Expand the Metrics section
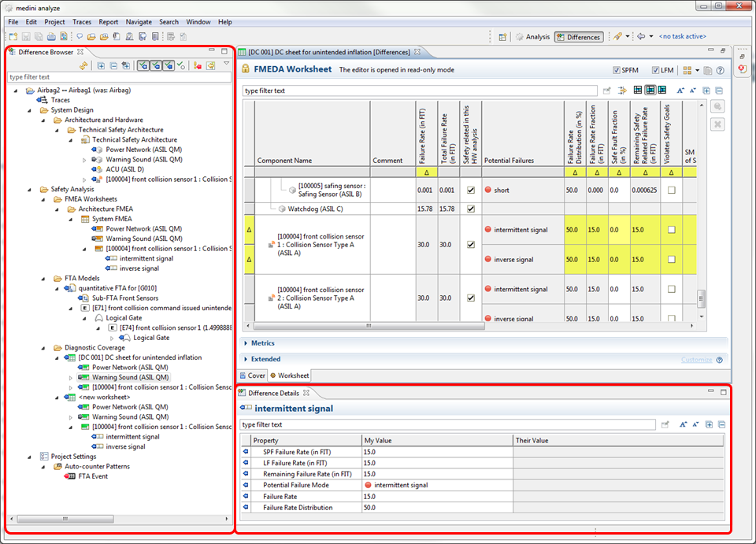Viewport: 756px width, 544px height. (x=263, y=343)
